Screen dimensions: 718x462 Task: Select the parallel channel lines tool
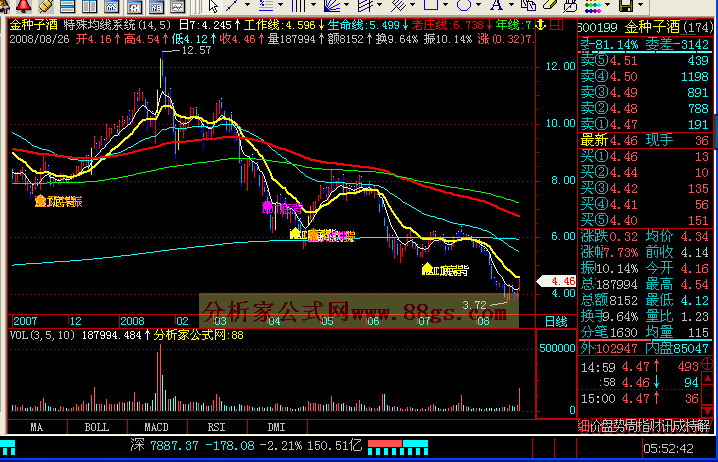[x=365, y=5]
